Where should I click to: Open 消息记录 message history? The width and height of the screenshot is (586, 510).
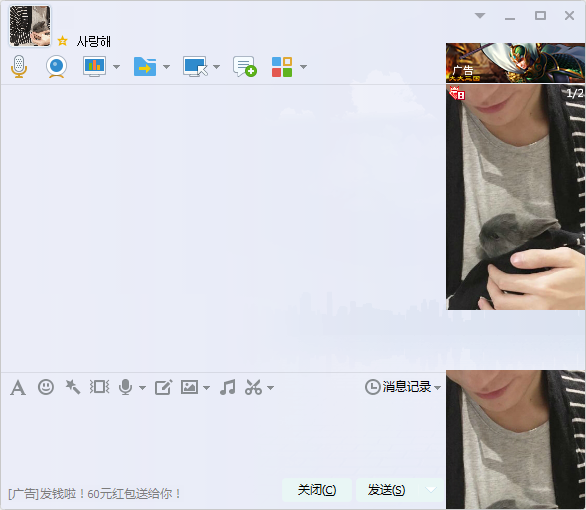point(398,387)
